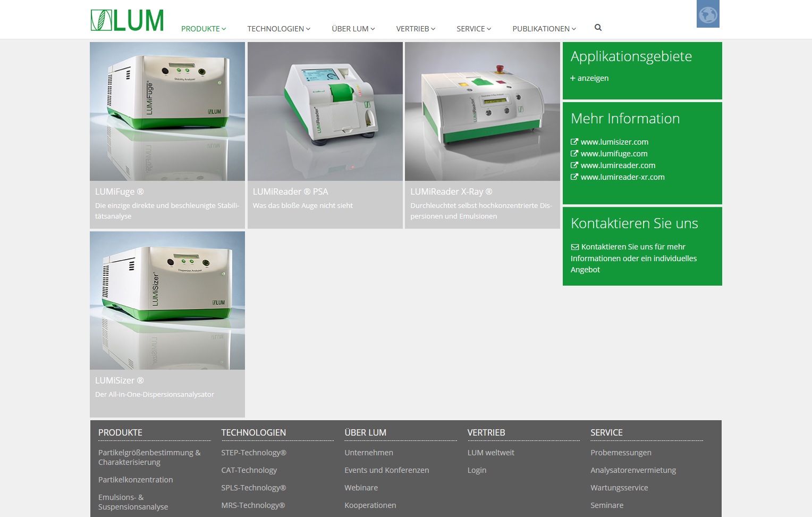This screenshot has height=517, width=812.
Task: Expand the TECHNOLOGIEN dropdown menu
Action: click(x=278, y=29)
